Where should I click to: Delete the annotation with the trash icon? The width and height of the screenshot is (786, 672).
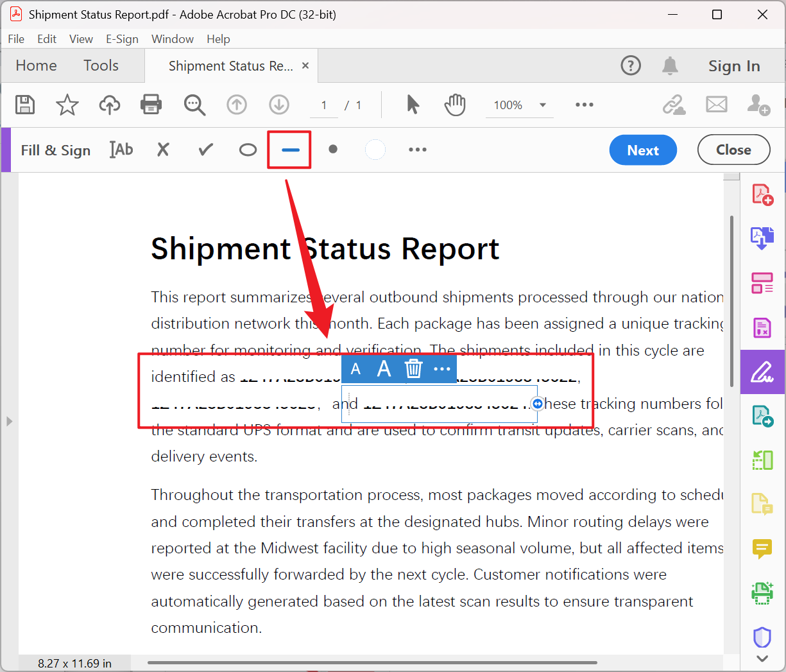[414, 369]
